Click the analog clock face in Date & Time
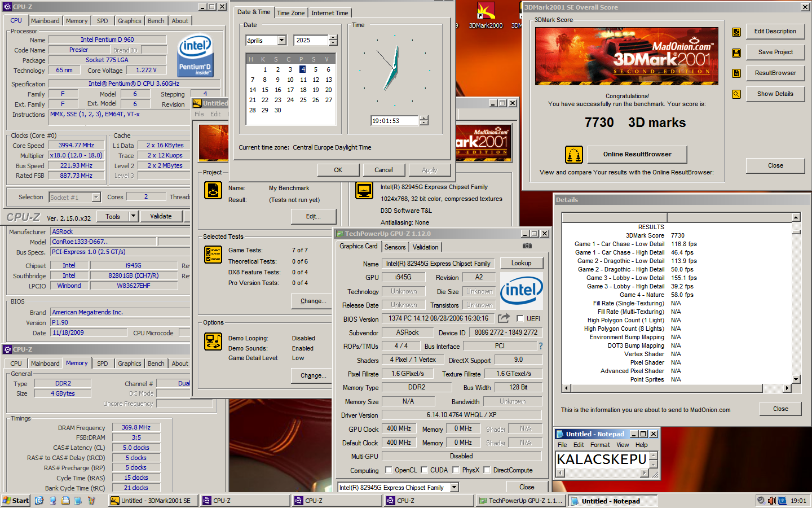The height and width of the screenshot is (508, 812). (396, 69)
